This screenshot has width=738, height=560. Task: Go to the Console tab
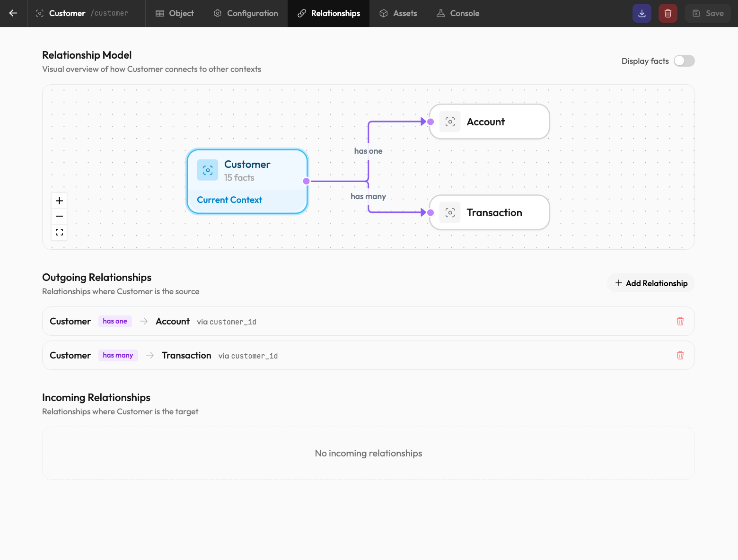tap(457, 13)
